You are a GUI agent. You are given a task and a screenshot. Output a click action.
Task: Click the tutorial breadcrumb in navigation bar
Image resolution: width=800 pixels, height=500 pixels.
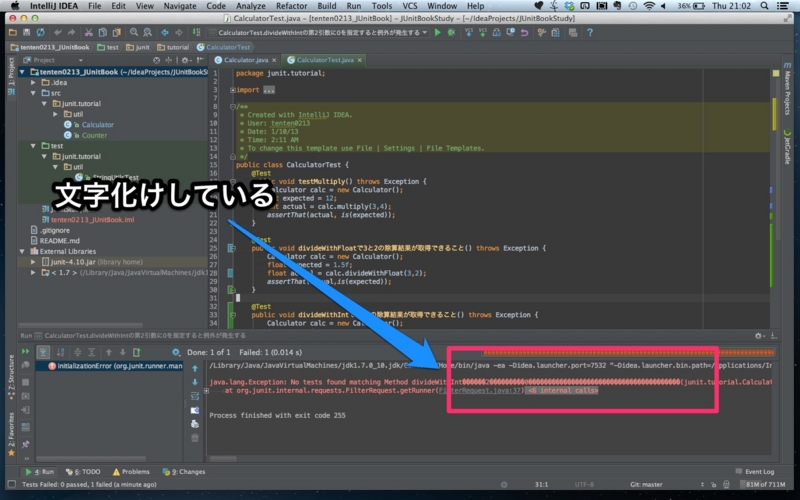(x=173, y=47)
